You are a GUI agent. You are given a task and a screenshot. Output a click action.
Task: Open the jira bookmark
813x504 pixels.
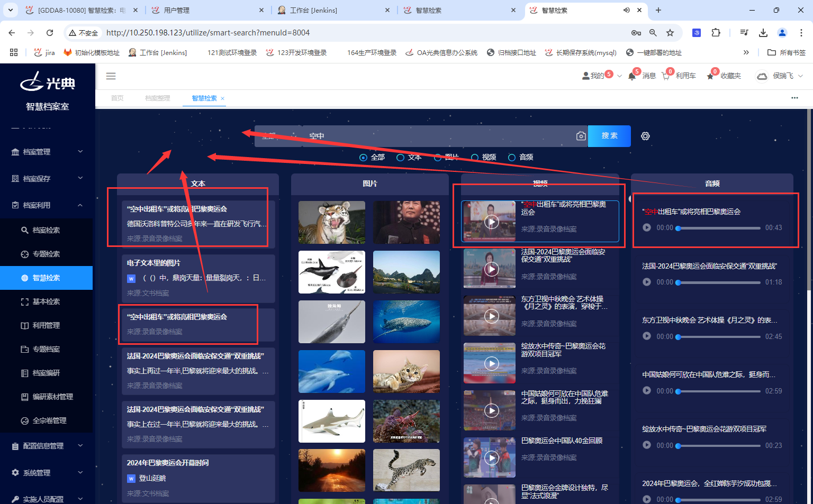pyautogui.click(x=44, y=52)
